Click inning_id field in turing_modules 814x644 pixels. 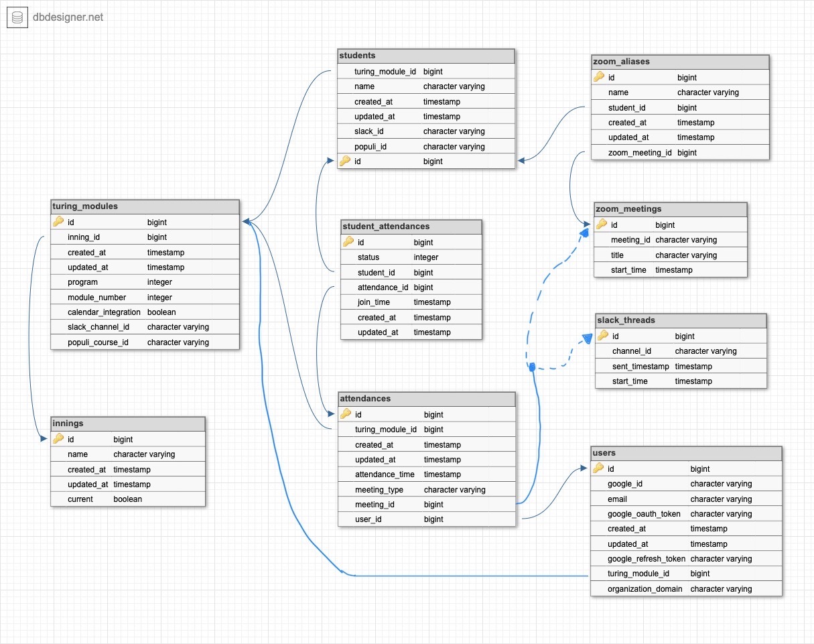point(145,237)
